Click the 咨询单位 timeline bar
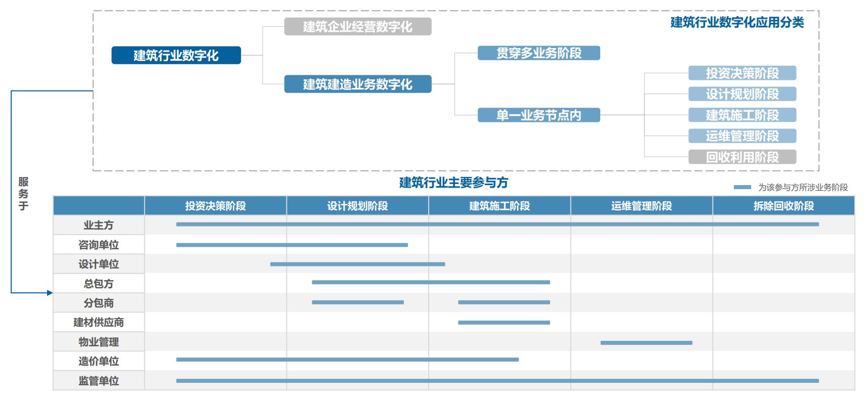This screenshot has width=868, height=399. (x=292, y=245)
